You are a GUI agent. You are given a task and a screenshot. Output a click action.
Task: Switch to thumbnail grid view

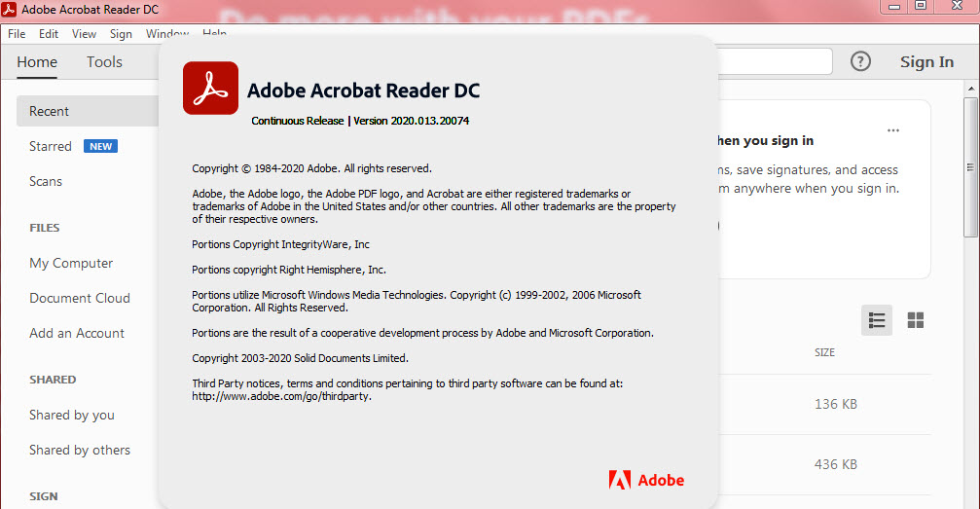pyautogui.click(x=916, y=320)
